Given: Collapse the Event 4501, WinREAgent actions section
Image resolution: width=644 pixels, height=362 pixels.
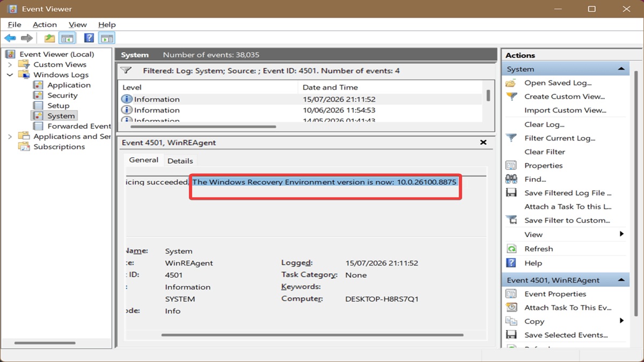Looking at the screenshot, I should pyautogui.click(x=621, y=280).
